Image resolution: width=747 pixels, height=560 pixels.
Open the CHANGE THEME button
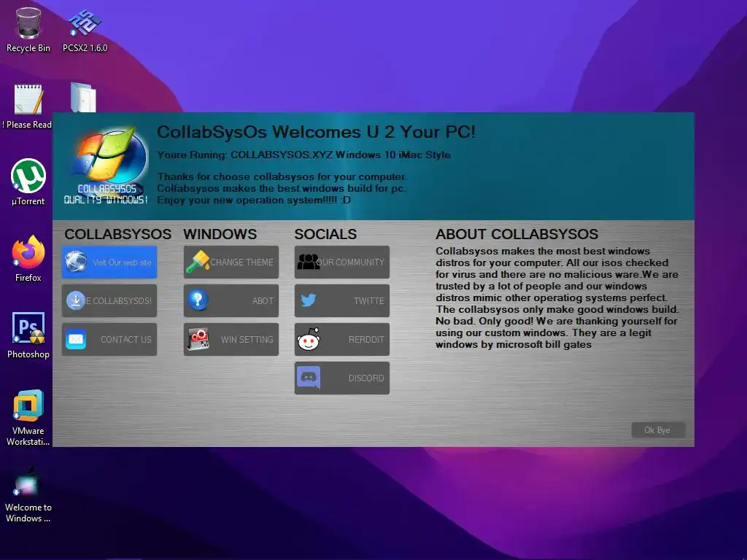(x=231, y=262)
